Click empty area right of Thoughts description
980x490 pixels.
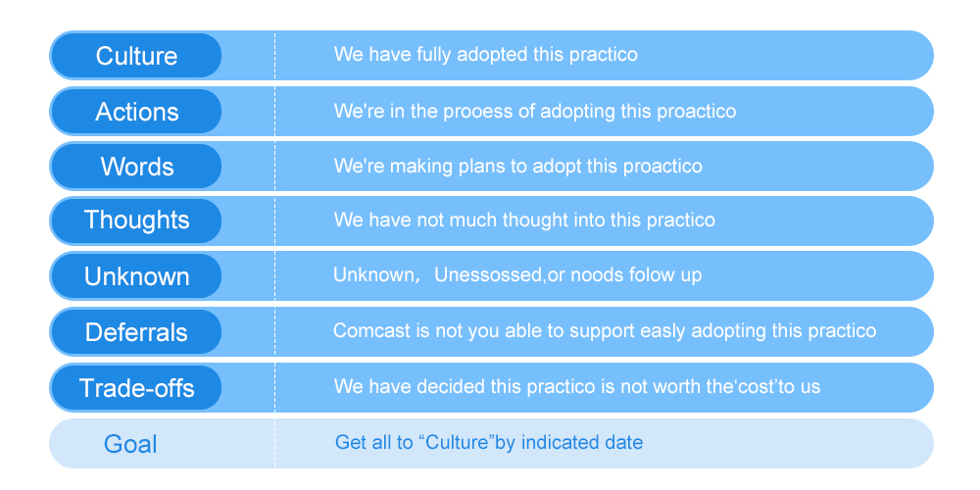coord(818,220)
